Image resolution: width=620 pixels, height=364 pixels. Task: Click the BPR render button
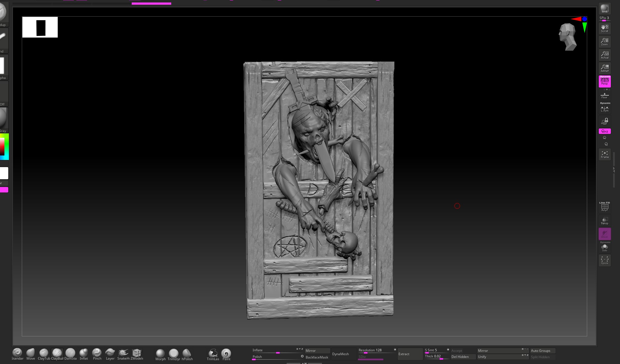point(605,9)
